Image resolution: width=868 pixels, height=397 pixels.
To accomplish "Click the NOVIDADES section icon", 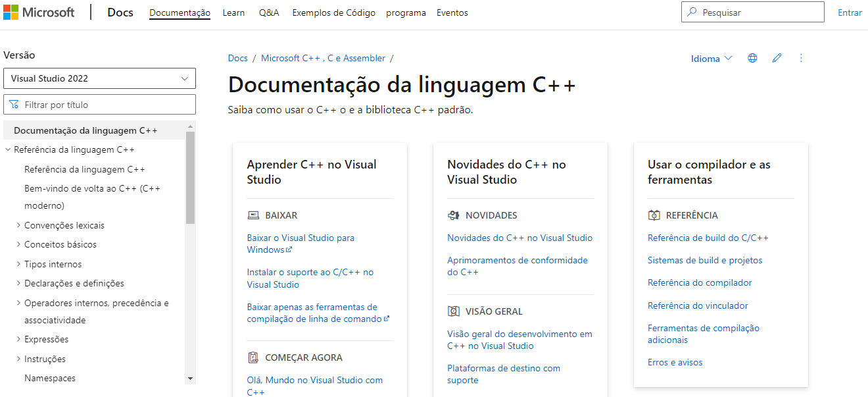I will pyautogui.click(x=453, y=215).
